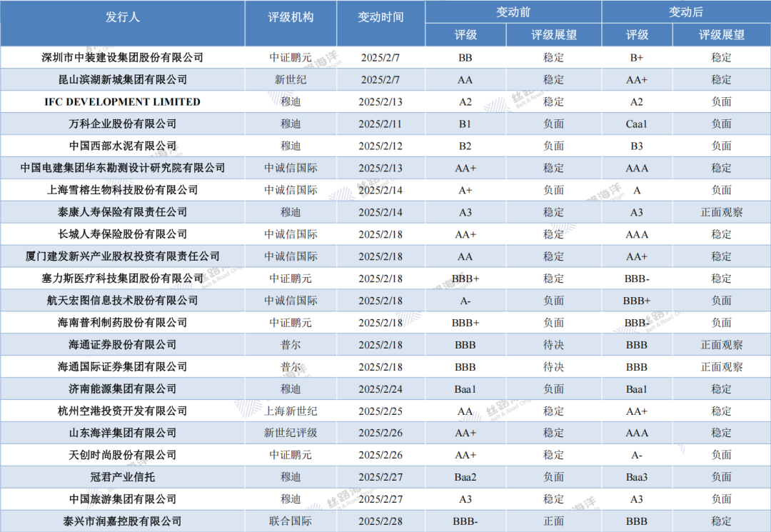Click B1 rating in 万科 row
Image resolution: width=771 pixels, height=532 pixels.
[465, 124]
